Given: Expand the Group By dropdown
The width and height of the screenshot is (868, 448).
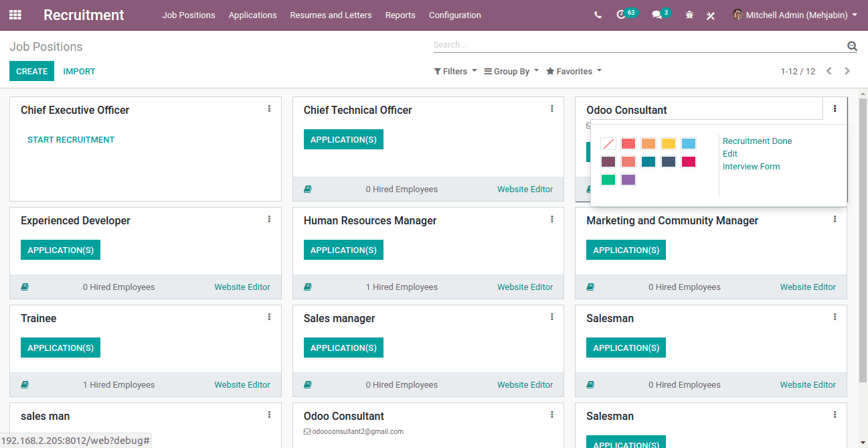Looking at the screenshot, I should 511,71.
